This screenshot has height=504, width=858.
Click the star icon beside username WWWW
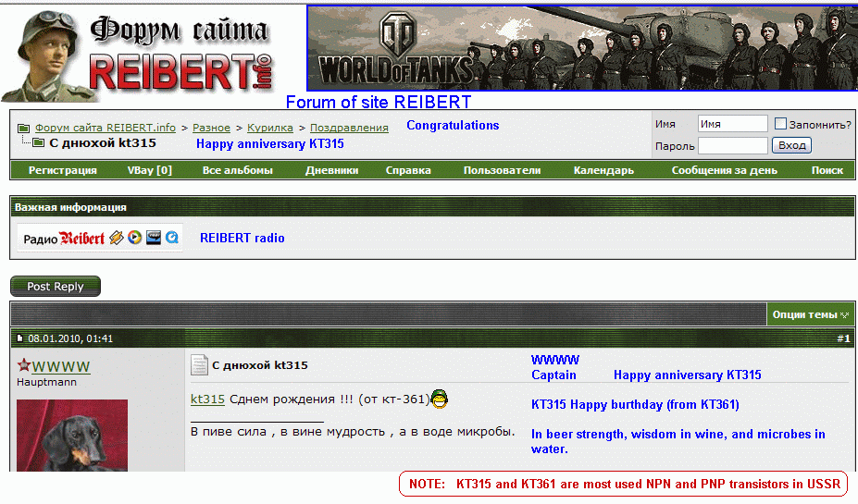pos(23,364)
